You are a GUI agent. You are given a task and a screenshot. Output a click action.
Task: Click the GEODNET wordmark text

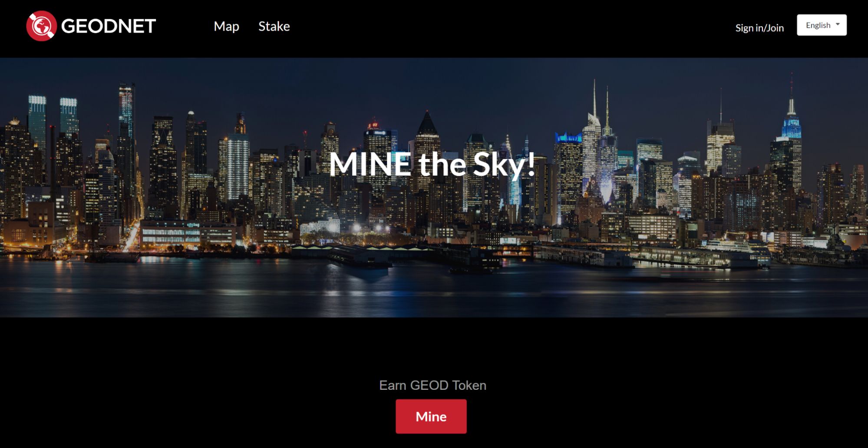pyautogui.click(x=108, y=26)
